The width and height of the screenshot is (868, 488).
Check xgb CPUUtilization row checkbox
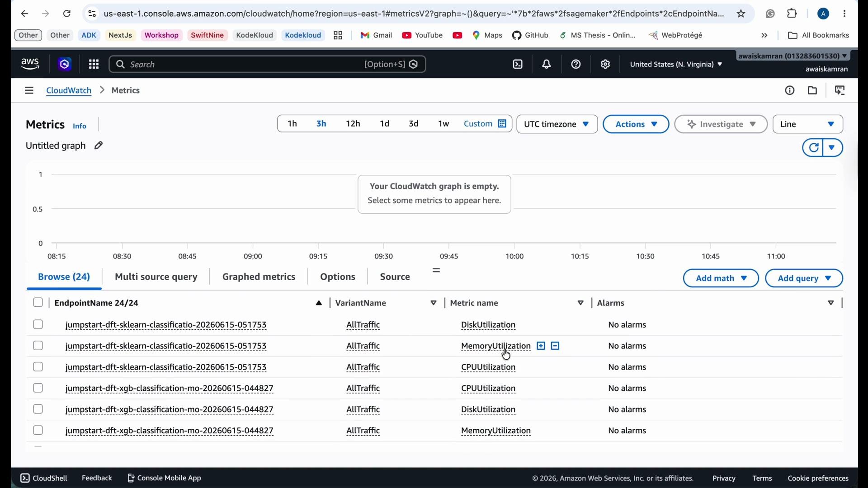pyautogui.click(x=38, y=388)
